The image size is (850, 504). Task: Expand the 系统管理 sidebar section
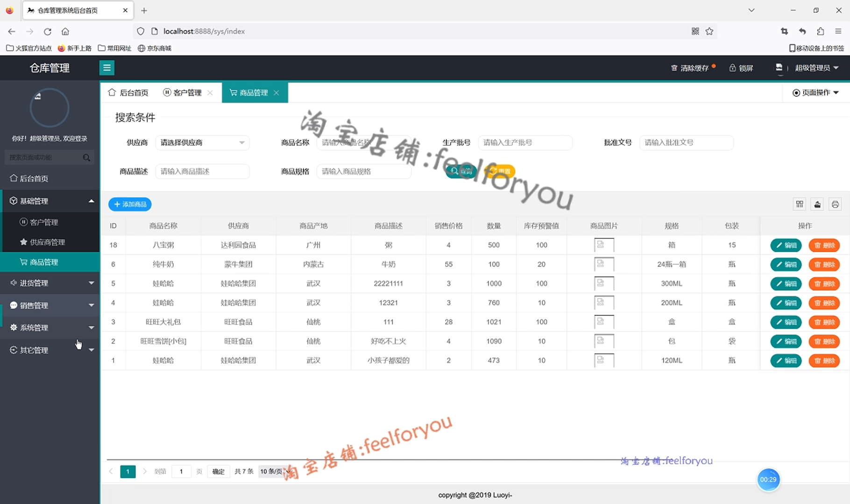pos(50,328)
